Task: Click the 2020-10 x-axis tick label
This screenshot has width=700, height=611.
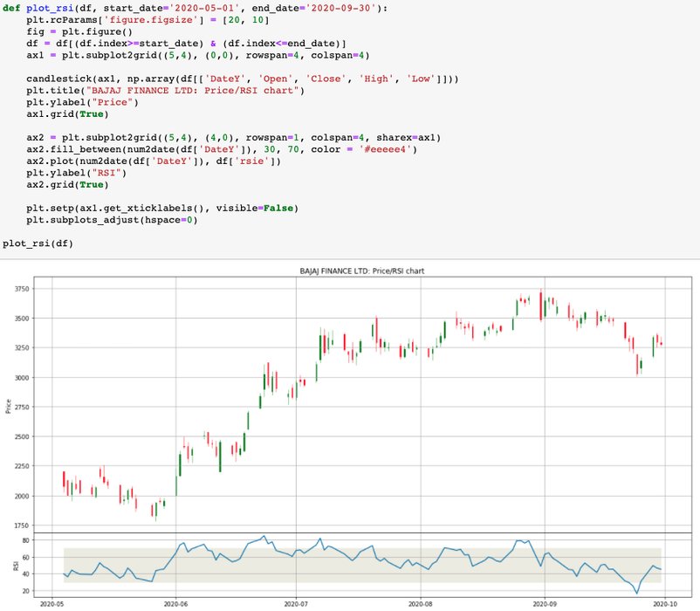Action: [666, 603]
